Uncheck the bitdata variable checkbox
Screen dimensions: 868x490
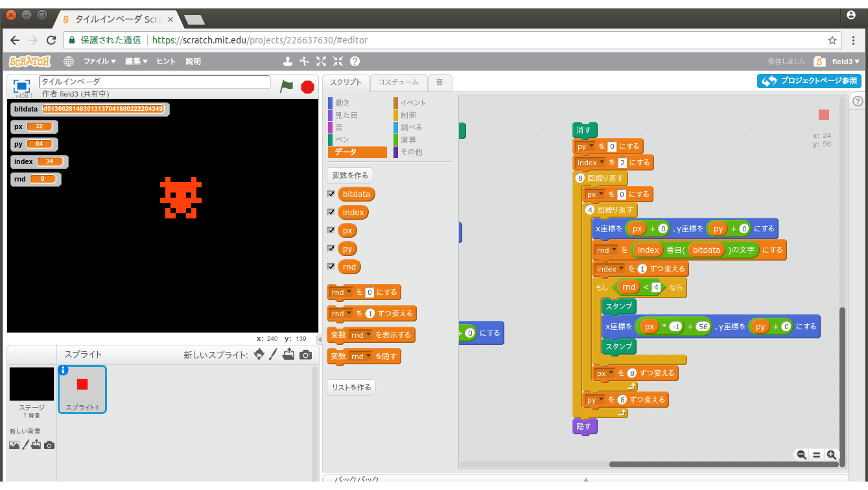[x=331, y=194]
